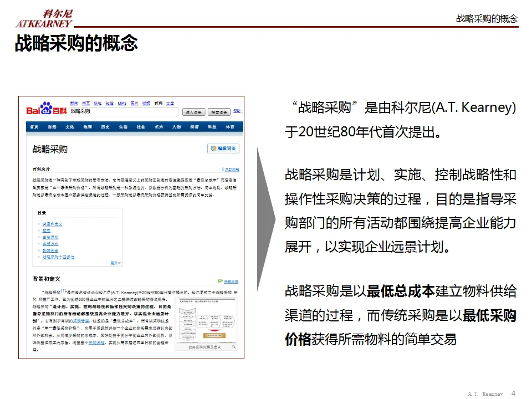Click the magnifier icon on the diagram thumbnail

click(234, 347)
